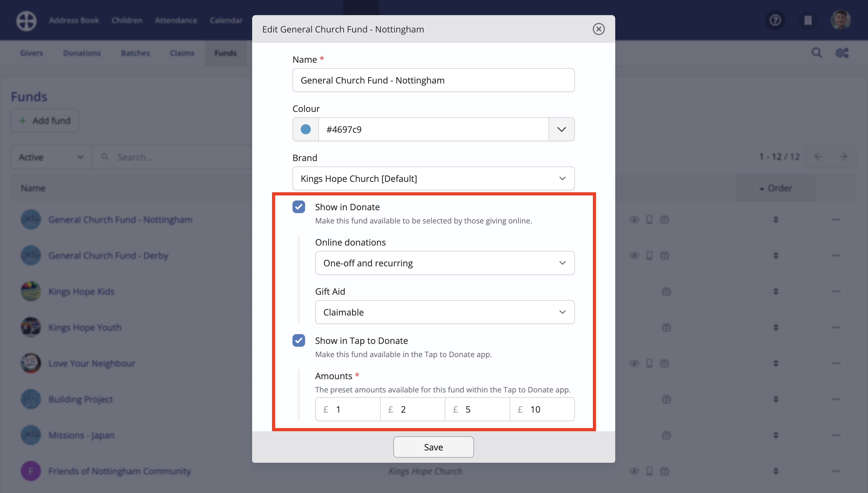Image resolution: width=868 pixels, height=493 pixels.
Task: Open General Church Fund - Nottingham link
Action: click(x=120, y=220)
